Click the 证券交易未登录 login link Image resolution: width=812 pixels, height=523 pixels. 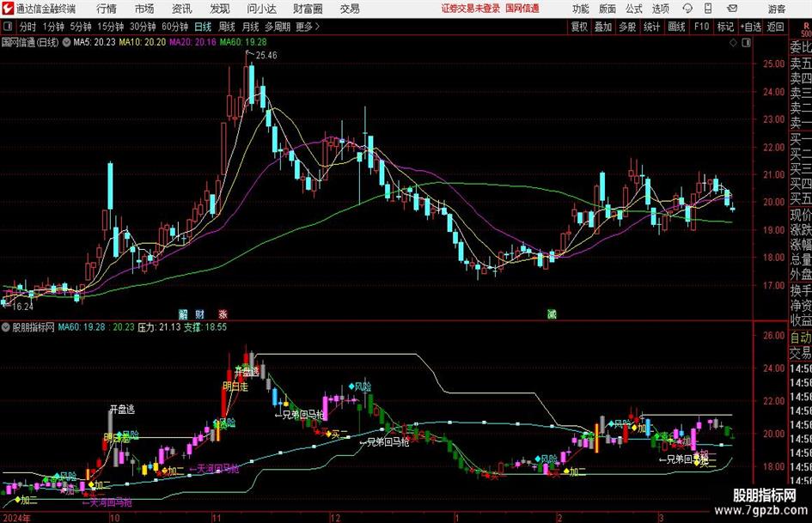(x=471, y=9)
